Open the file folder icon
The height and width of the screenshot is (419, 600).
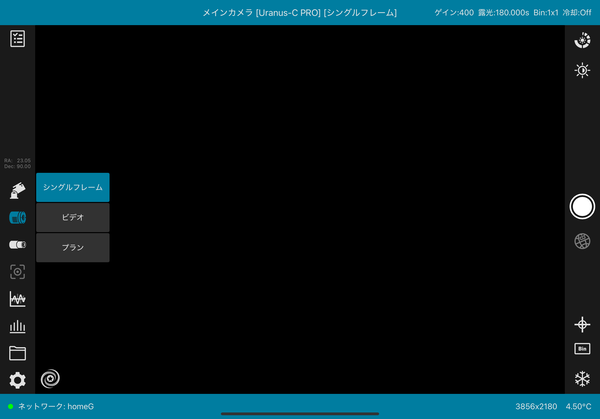tap(18, 353)
